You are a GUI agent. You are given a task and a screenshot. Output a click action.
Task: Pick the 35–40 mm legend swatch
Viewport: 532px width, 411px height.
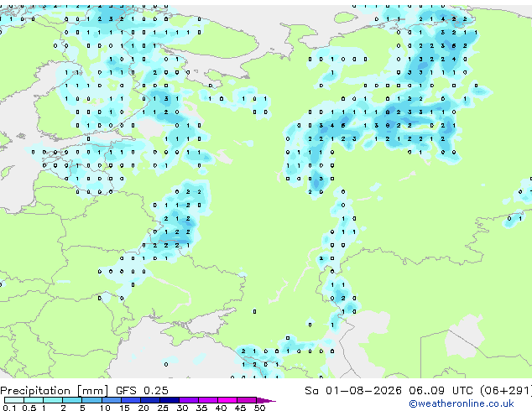(x=208, y=400)
